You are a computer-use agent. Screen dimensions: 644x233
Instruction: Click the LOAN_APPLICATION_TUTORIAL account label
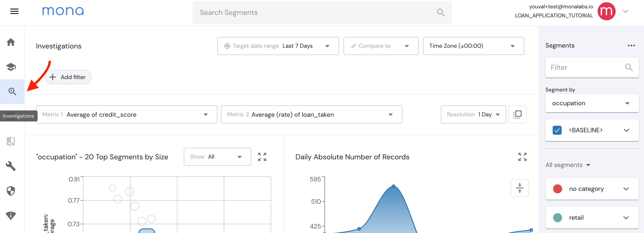554,16
